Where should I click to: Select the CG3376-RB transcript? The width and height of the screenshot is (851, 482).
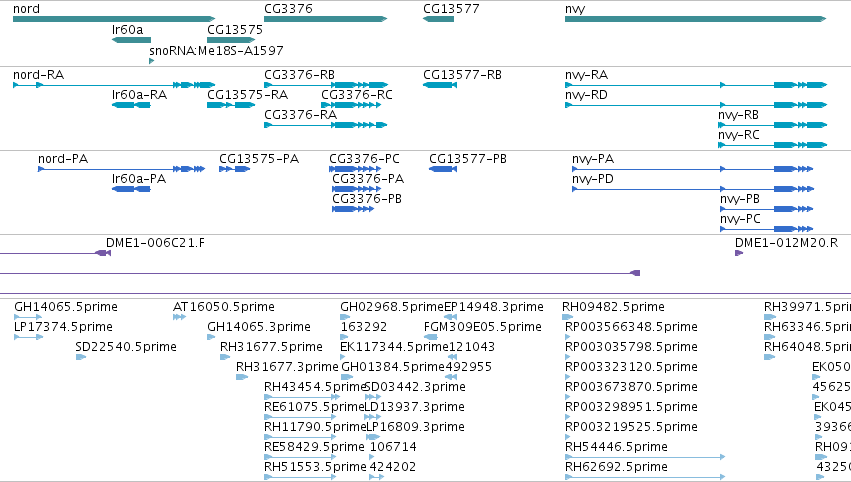click(x=326, y=85)
